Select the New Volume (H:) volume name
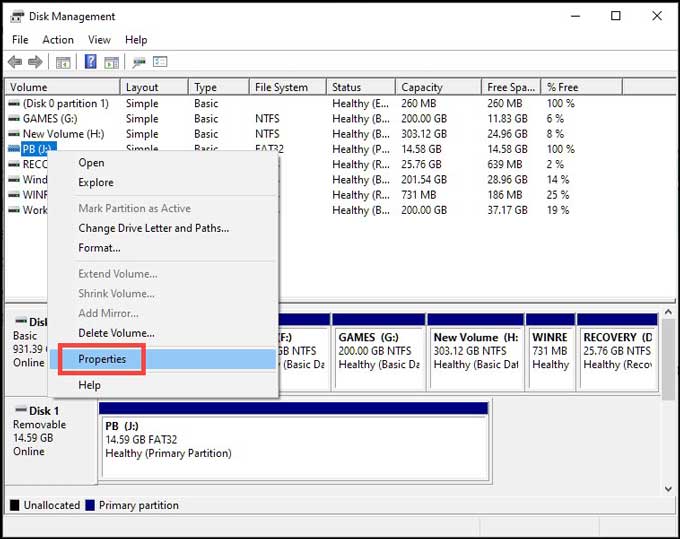The image size is (680, 539). point(63,134)
